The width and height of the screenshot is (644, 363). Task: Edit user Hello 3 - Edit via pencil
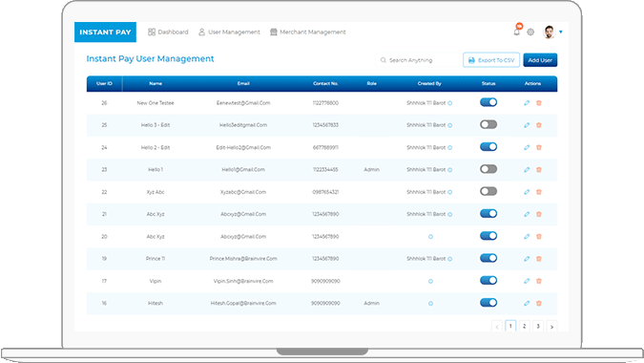pyautogui.click(x=527, y=125)
